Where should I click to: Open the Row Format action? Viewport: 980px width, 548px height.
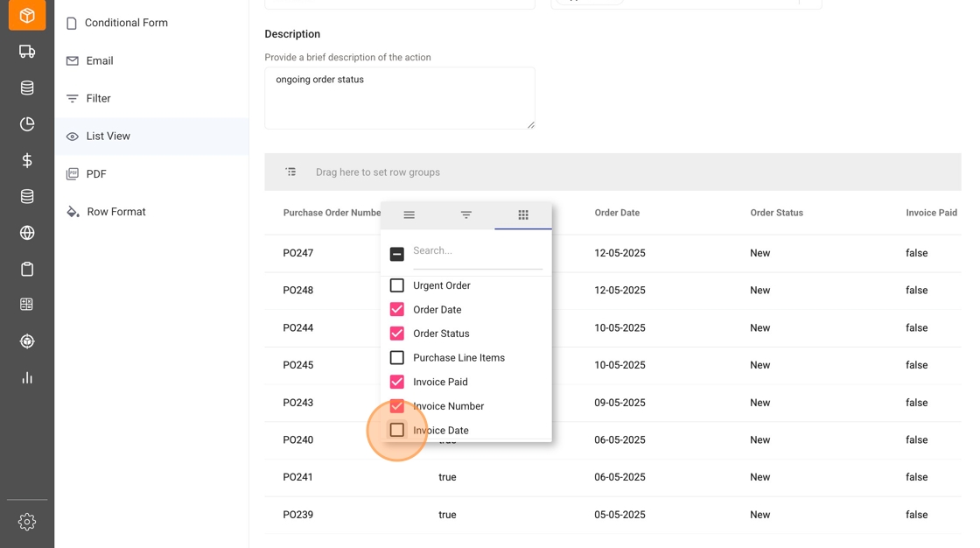click(115, 212)
